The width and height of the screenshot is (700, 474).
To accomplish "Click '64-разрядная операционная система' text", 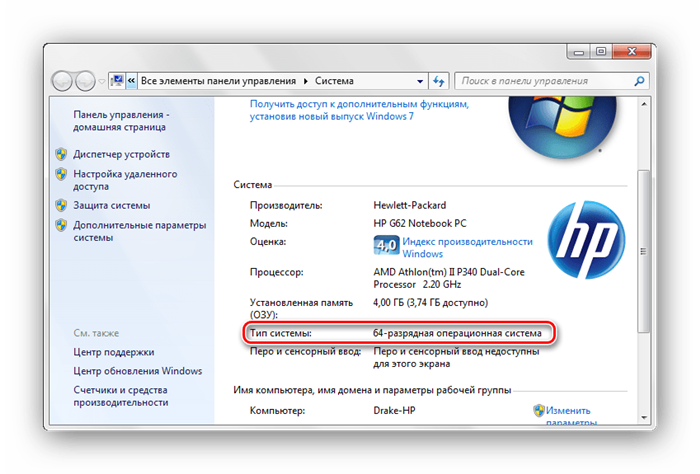I will pyautogui.click(x=458, y=333).
